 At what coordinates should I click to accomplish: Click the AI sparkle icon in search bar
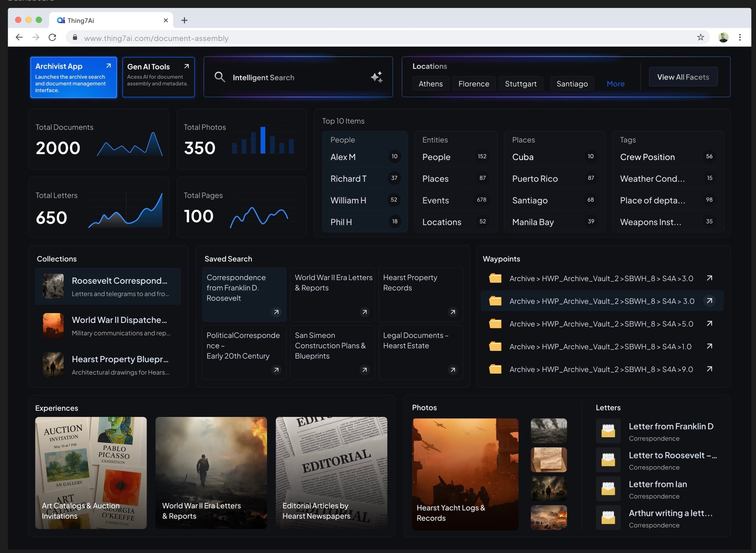(x=377, y=77)
